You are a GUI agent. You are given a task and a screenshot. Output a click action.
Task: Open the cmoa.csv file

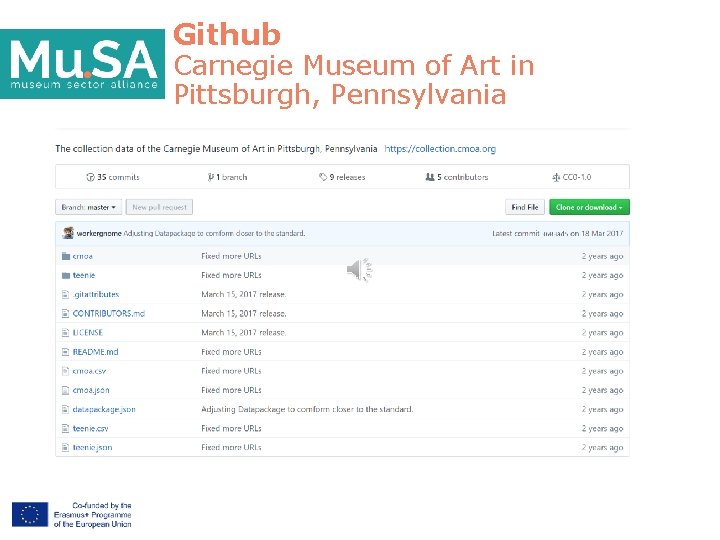click(90, 371)
